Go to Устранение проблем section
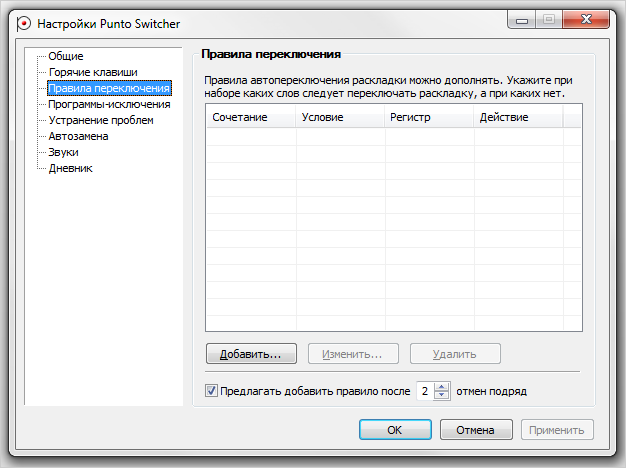Viewport: 626px width, 468px height. click(101, 120)
